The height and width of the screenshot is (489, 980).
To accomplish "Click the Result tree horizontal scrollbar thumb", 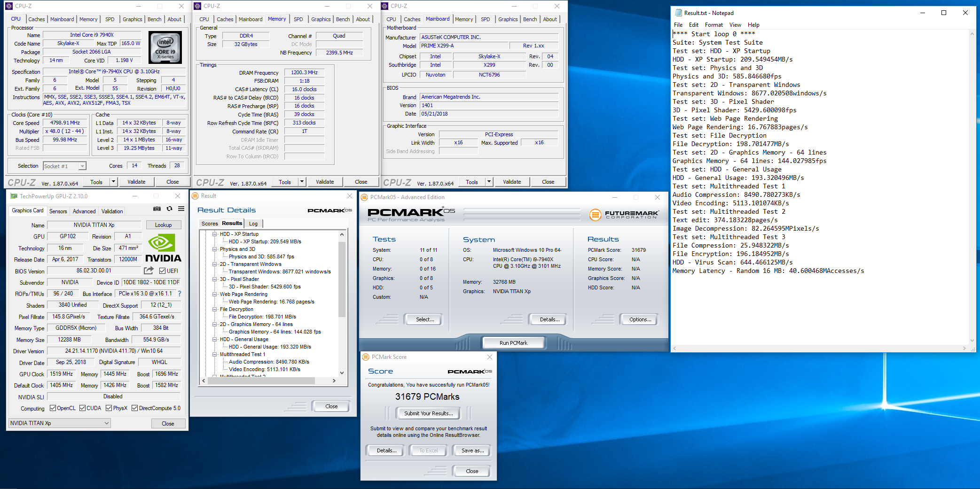I will coord(261,381).
